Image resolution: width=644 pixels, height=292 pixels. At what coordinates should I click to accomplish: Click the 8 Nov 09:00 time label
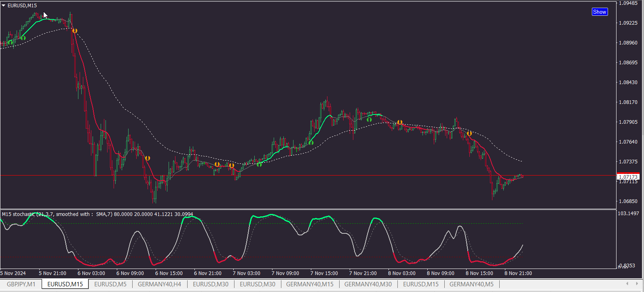tap(441, 273)
